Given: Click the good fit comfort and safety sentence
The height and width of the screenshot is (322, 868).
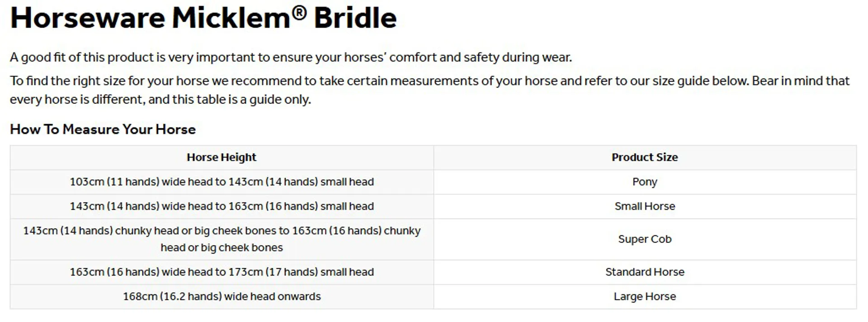Looking at the screenshot, I should point(291,57).
